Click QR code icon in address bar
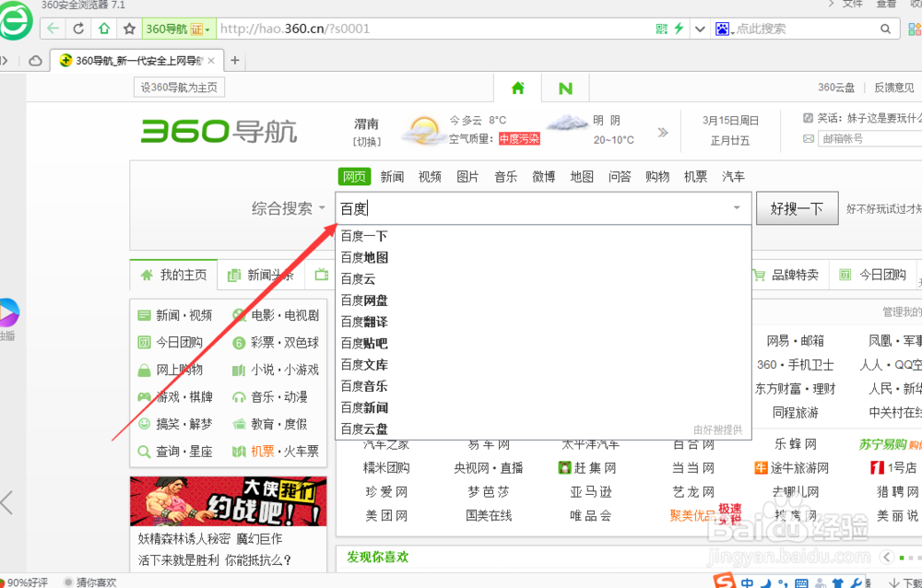 661,29
